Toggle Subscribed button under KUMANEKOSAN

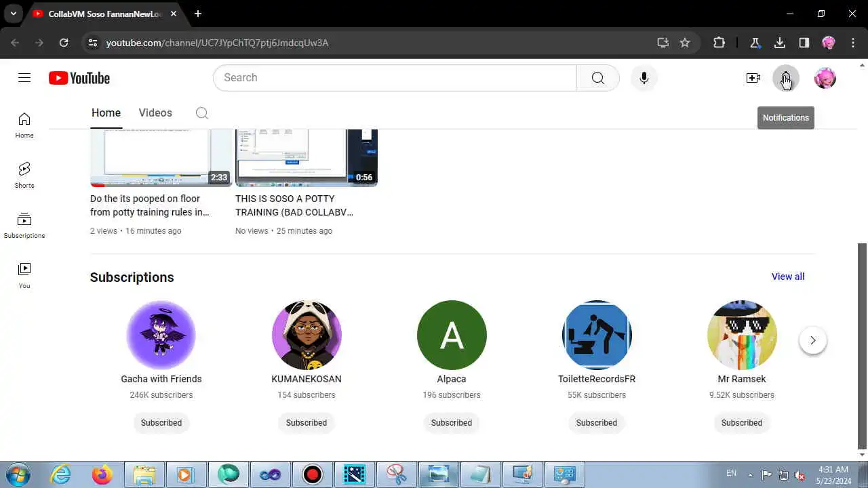click(x=307, y=423)
